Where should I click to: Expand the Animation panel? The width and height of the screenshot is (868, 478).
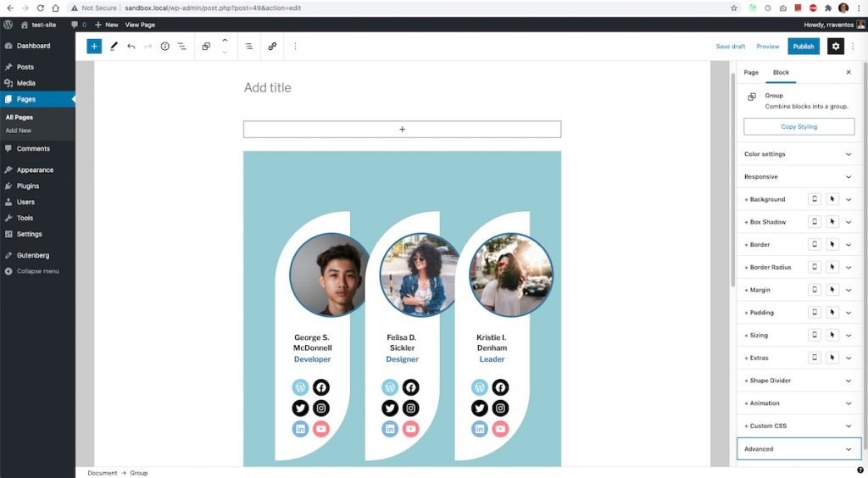click(798, 403)
